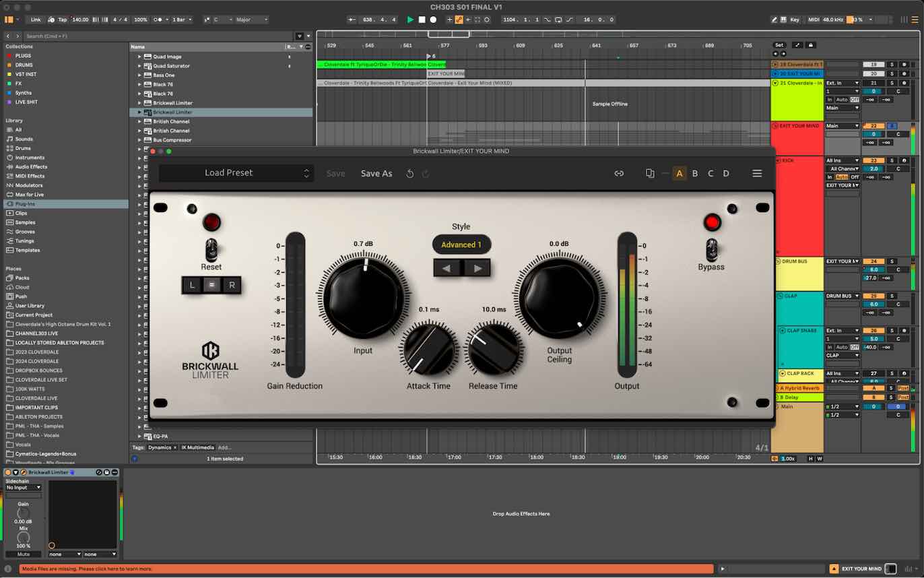Expand the Brickwall Limiter folder in the browser

pos(139,112)
